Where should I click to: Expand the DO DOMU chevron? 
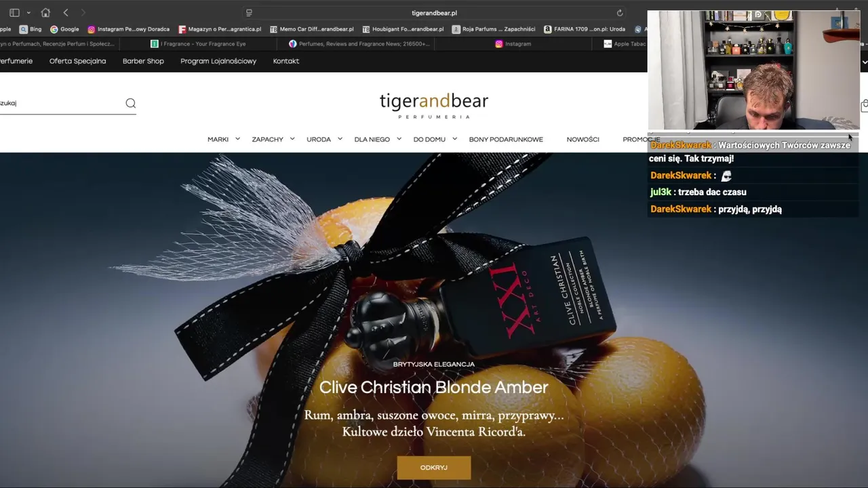click(x=454, y=139)
